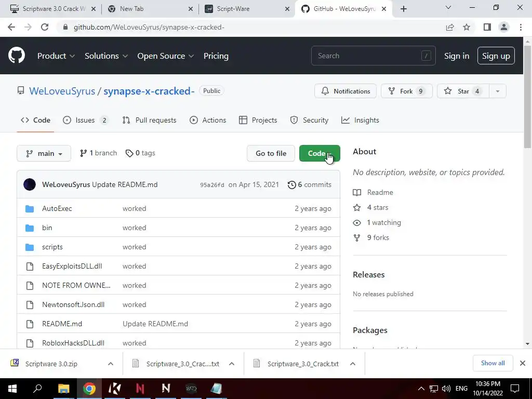Open the volume control in system tray

(x=446, y=389)
